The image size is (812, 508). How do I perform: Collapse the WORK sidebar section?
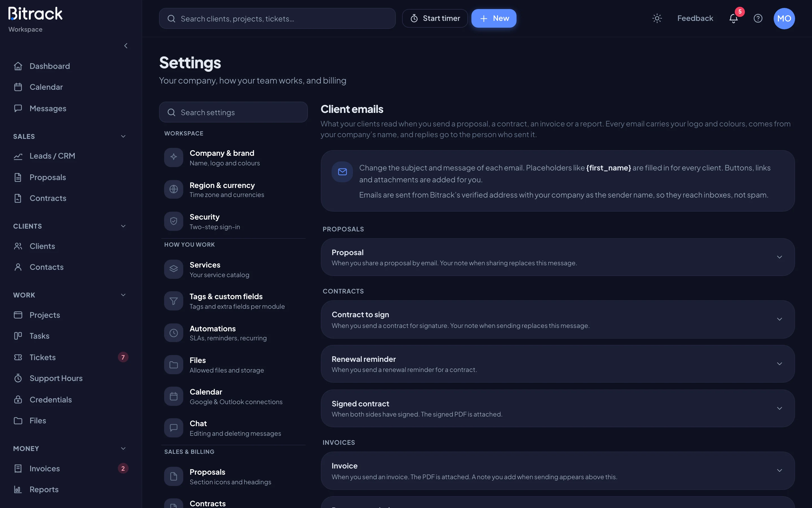(123, 295)
